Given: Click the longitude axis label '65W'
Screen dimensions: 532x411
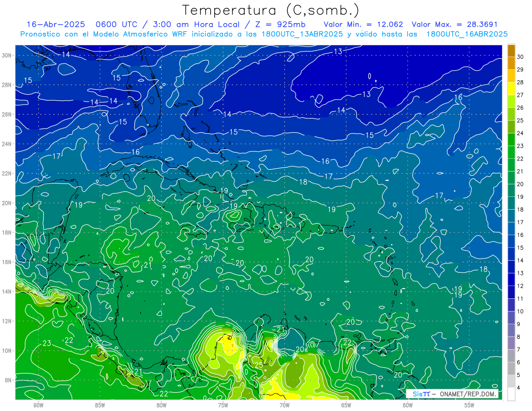Looking at the screenshot, I should pyautogui.click(x=346, y=405).
